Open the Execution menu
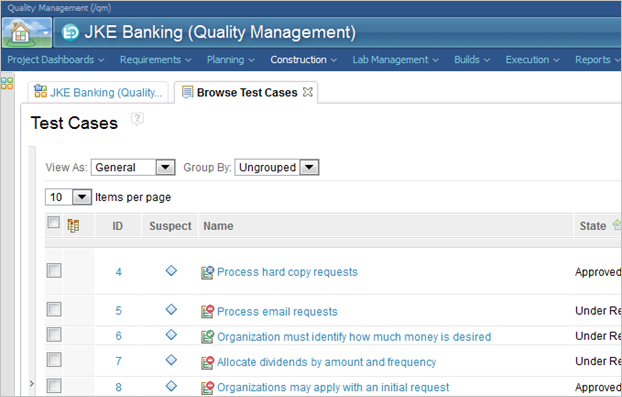622x397 pixels. click(532, 60)
